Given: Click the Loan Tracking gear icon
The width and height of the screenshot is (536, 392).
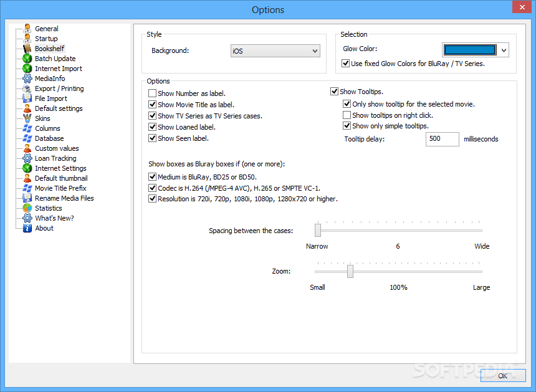Looking at the screenshot, I should 27,158.
